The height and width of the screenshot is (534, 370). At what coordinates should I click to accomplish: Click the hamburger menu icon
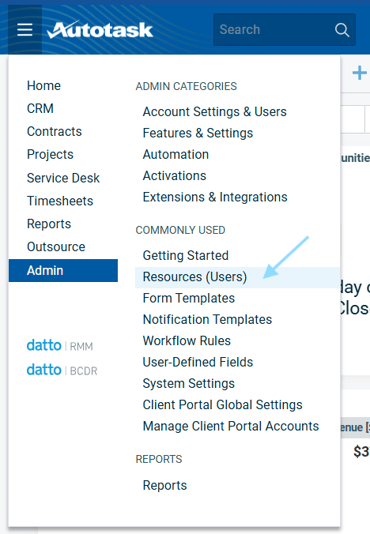[x=25, y=30]
